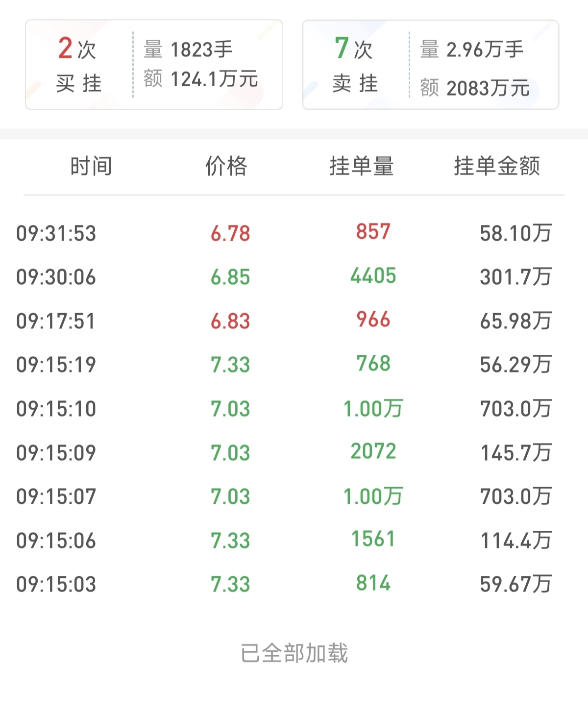Viewport: 588px width, 716px height.
Task: Select the order volume 857 cell
Action: click(373, 232)
